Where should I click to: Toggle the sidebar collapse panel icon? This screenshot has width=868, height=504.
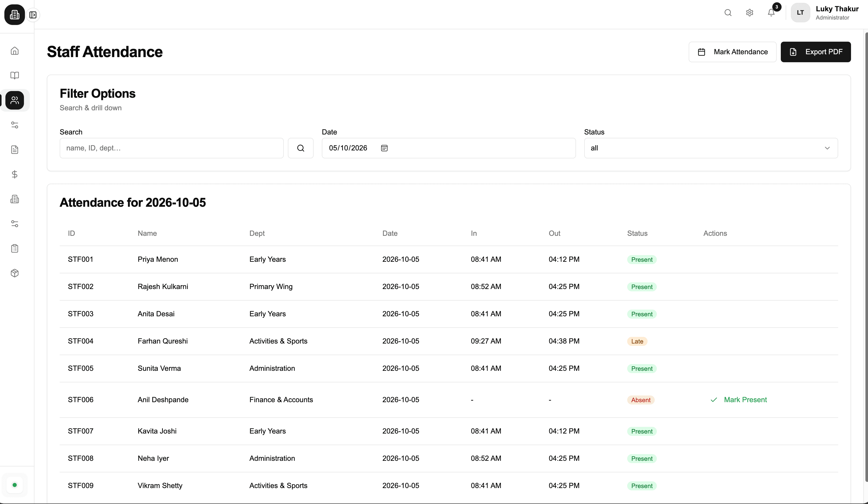click(33, 15)
